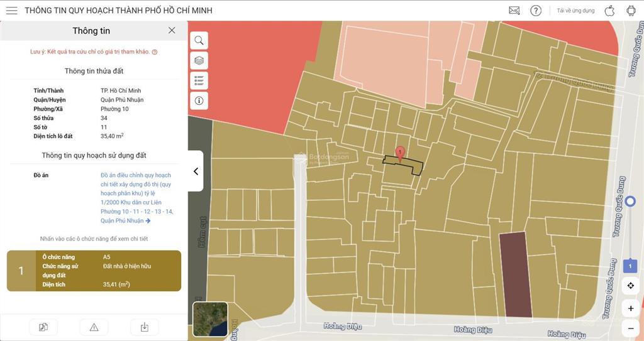Open the map info tool

tap(199, 100)
